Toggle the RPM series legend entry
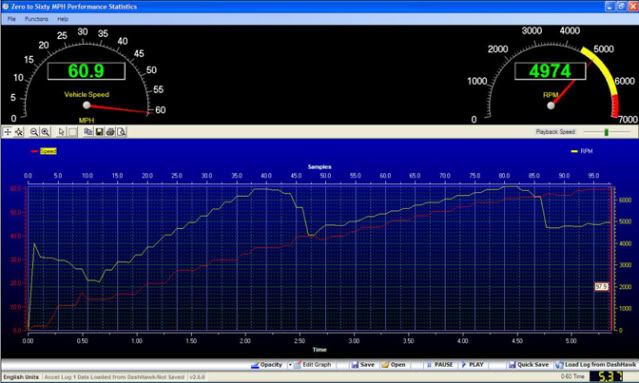The width and height of the screenshot is (639, 383). coord(582,151)
